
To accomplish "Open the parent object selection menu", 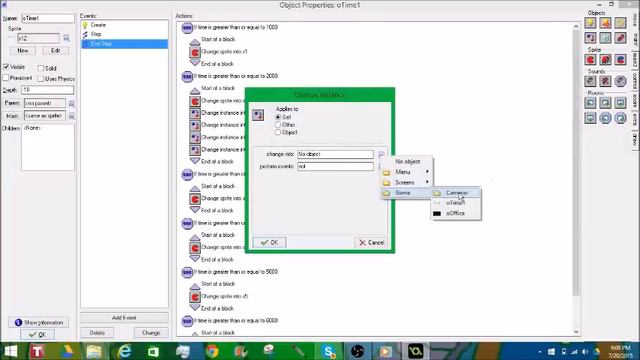I will click(x=71, y=103).
